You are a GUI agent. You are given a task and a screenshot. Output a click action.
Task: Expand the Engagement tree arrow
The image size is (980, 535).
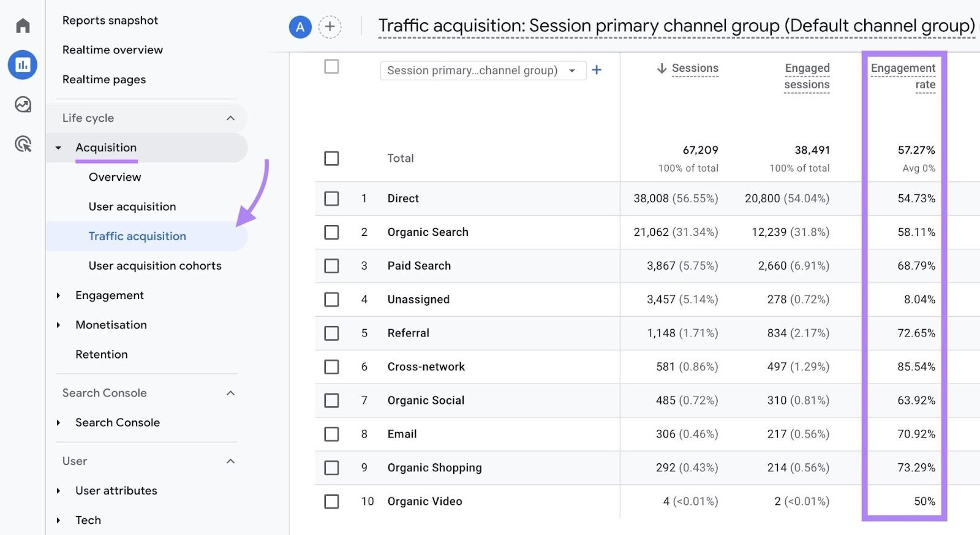tap(58, 295)
